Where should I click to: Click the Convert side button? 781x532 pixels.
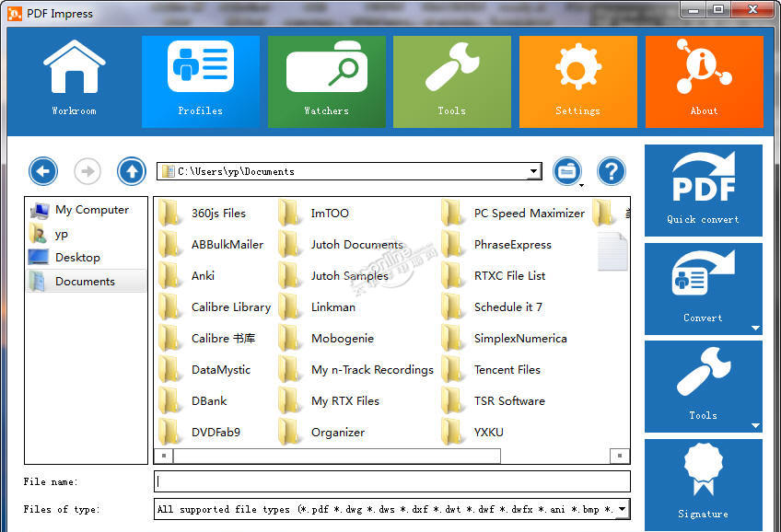point(704,289)
